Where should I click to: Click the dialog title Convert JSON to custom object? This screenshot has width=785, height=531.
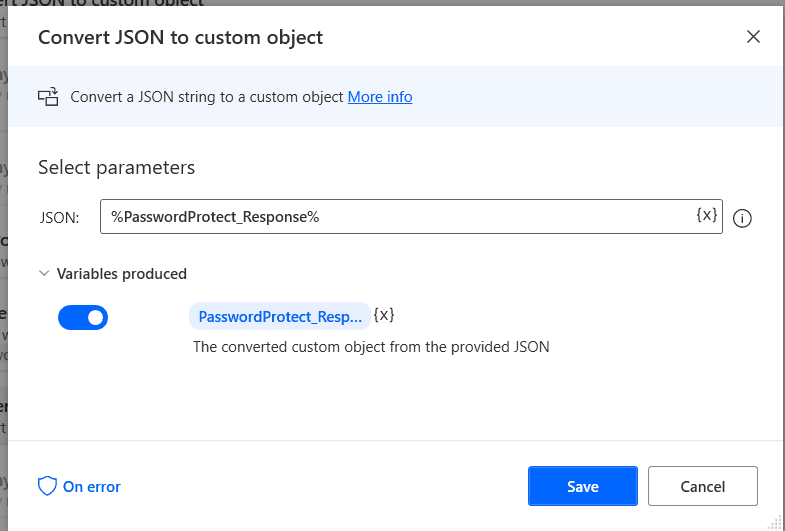(x=180, y=38)
